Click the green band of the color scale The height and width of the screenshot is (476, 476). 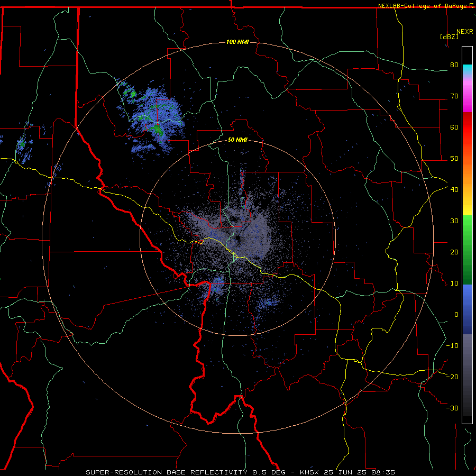click(467, 250)
